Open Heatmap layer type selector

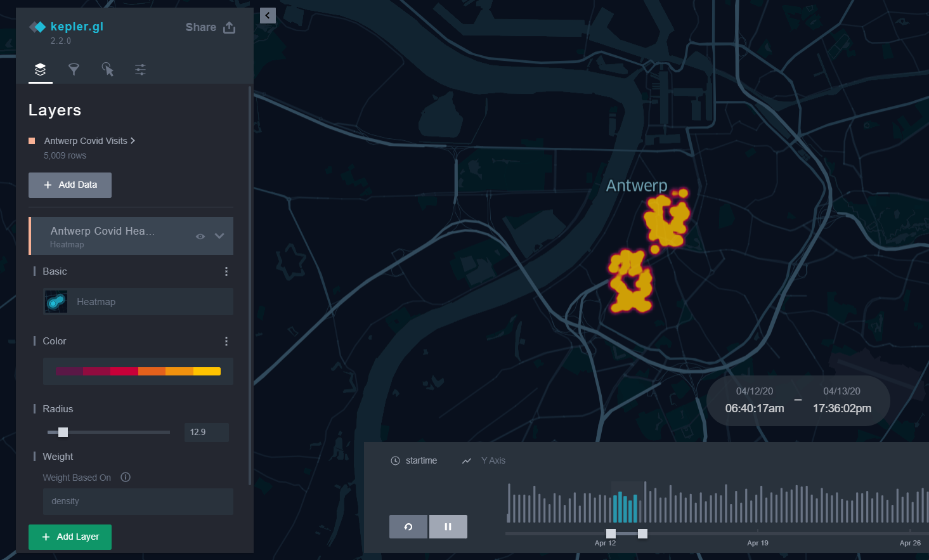138,302
